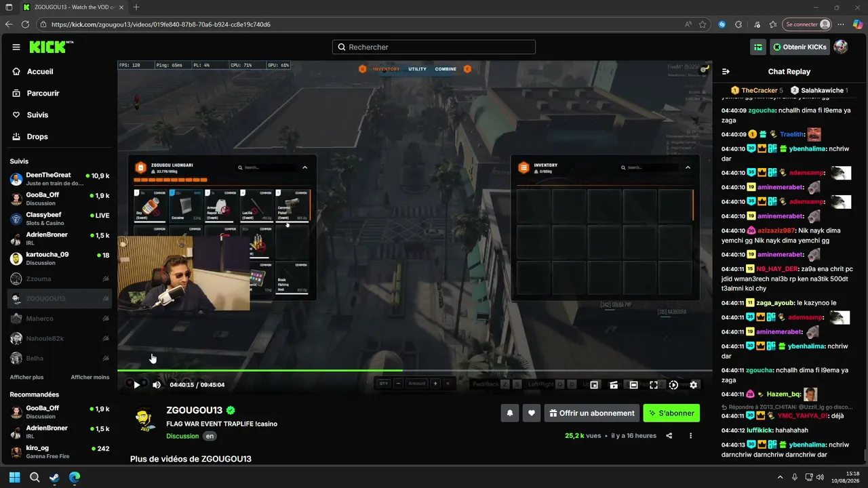Share the video
The image size is (868, 488).
click(x=669, y=436)
